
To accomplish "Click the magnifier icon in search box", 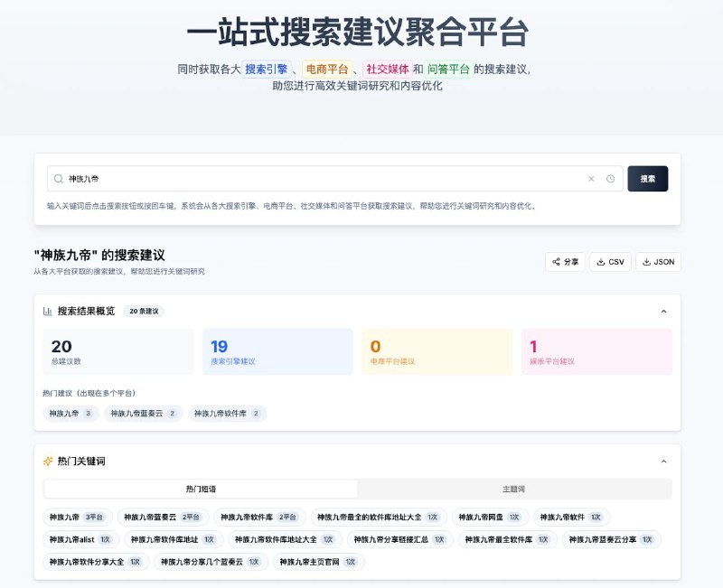I will click(59, 179).
